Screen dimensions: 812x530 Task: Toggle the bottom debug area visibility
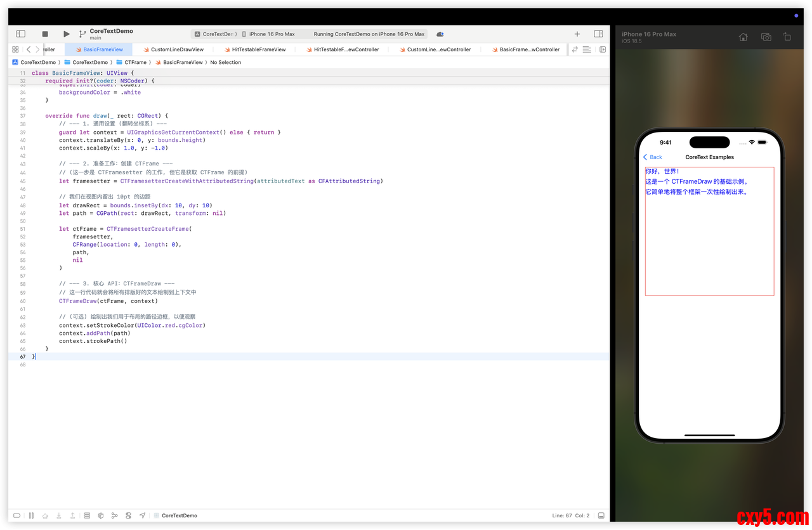601,515
